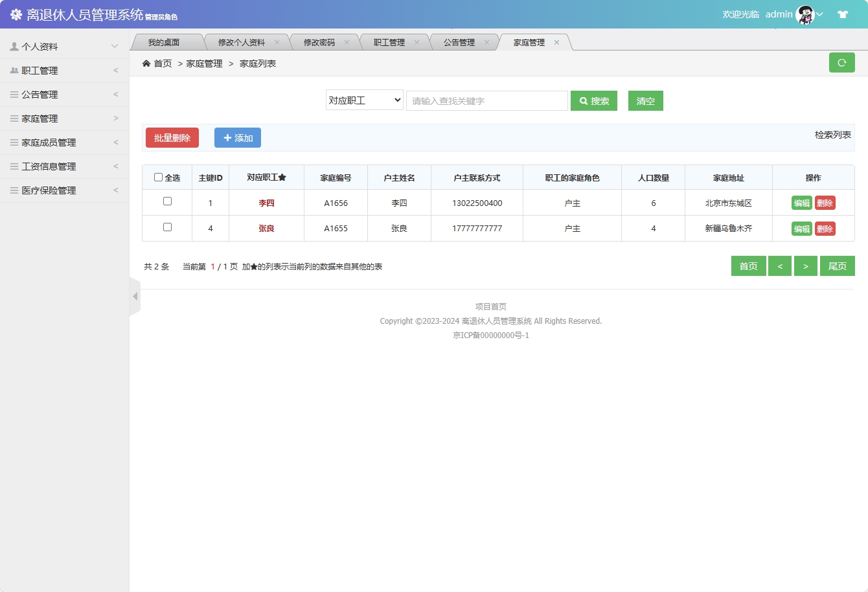Click inside the 请输入查找关键字 search field

[486, 100]
